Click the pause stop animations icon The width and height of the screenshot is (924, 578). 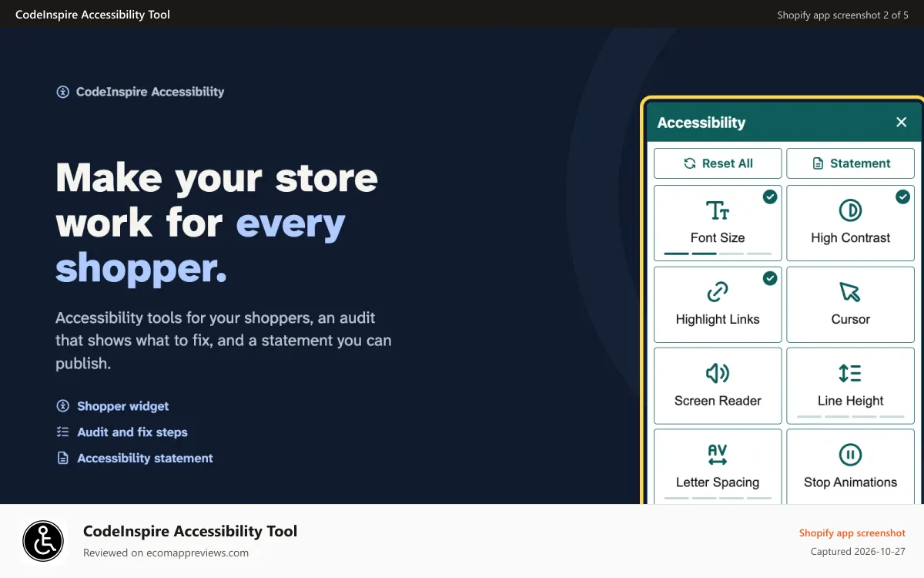(x=850, y=455)
